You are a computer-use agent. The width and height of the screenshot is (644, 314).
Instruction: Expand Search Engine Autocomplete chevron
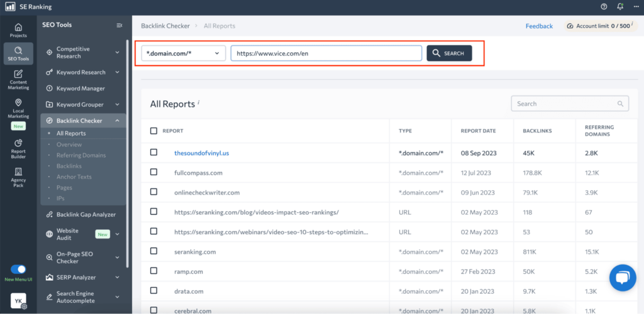(x=117, y=297)
